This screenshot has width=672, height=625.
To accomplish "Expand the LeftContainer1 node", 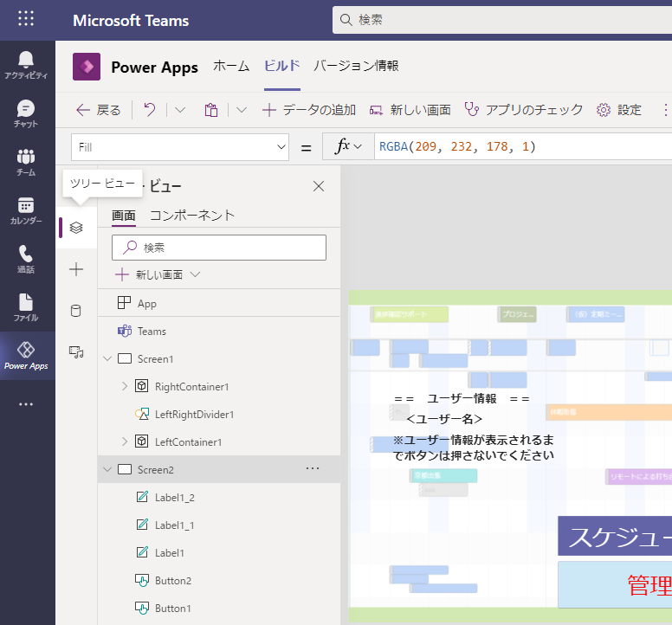I will [x=125, y=441].
